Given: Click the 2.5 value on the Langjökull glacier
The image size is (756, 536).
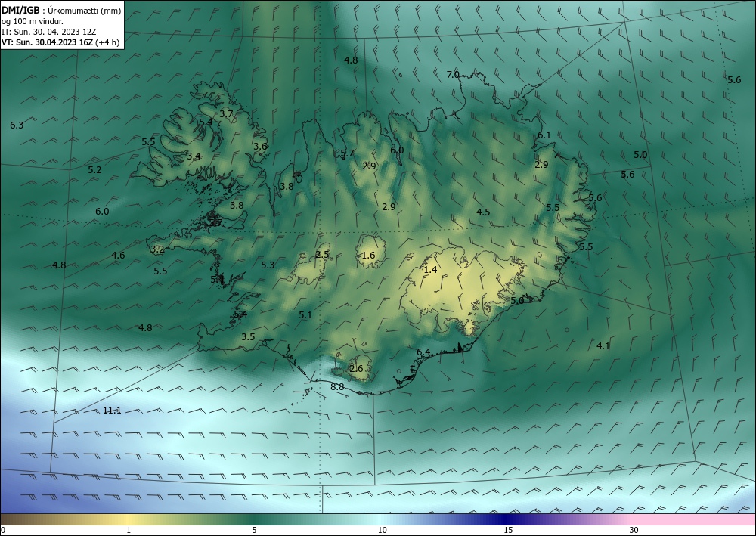Looking at the screenshot, I should (x=322, y=255).
